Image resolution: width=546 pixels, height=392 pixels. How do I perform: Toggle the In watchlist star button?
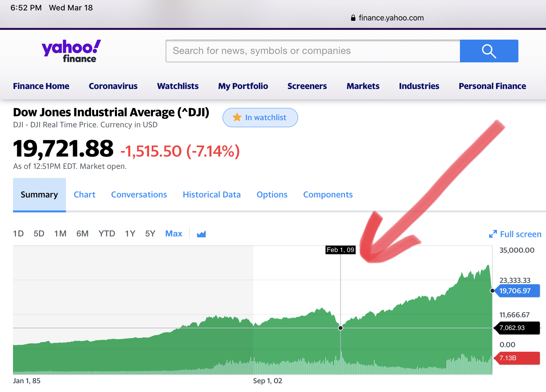(260, 118)
